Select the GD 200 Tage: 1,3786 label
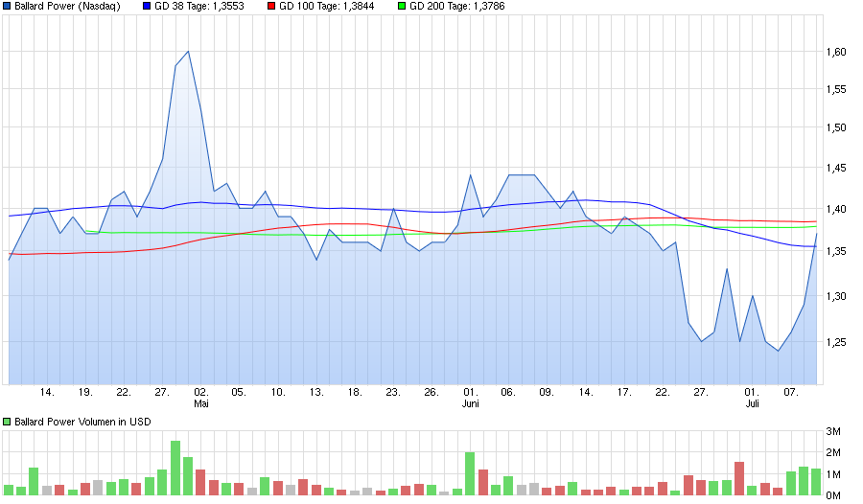This screenshot has height=504, width=863. tap(456, 7)
